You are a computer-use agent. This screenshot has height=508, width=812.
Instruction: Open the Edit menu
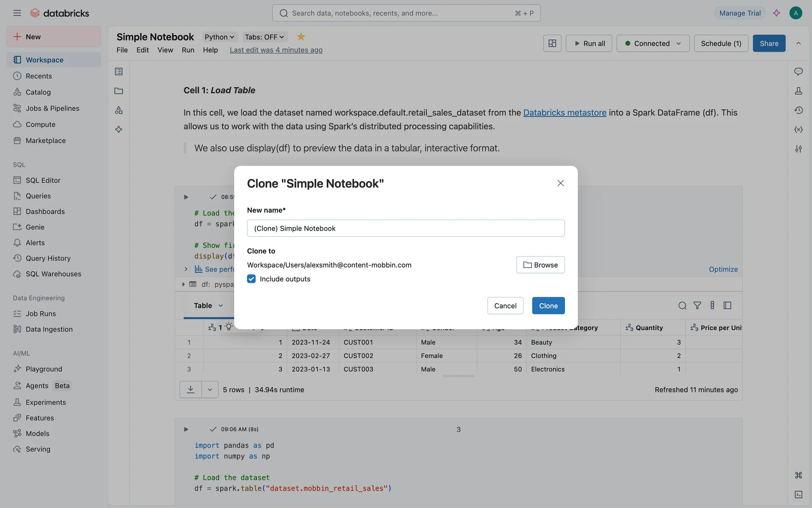tap(143, 50)
